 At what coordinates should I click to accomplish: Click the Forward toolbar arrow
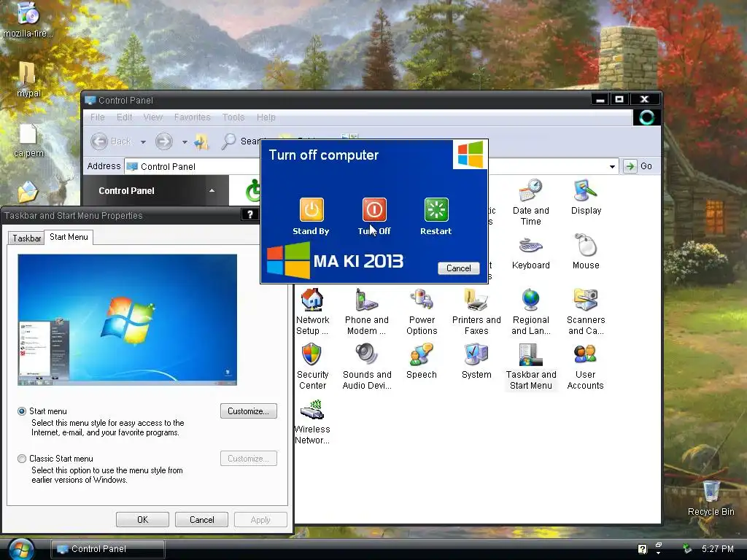(x=164, y=141)
